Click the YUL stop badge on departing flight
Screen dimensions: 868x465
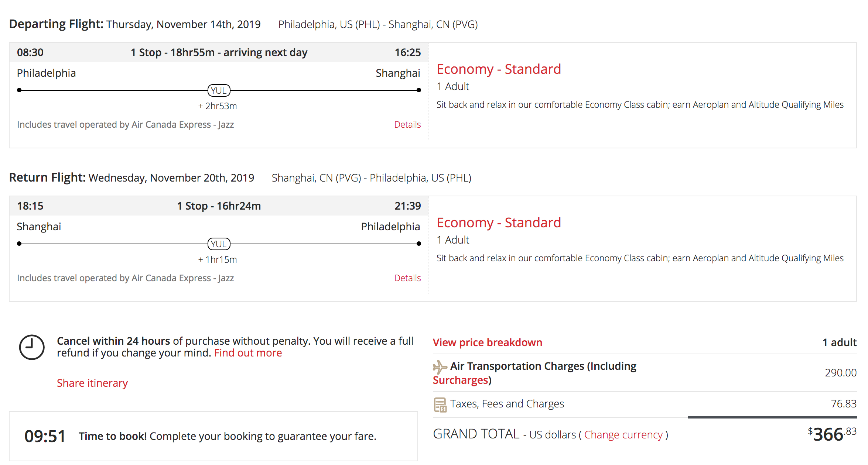[x=219, y=90]
